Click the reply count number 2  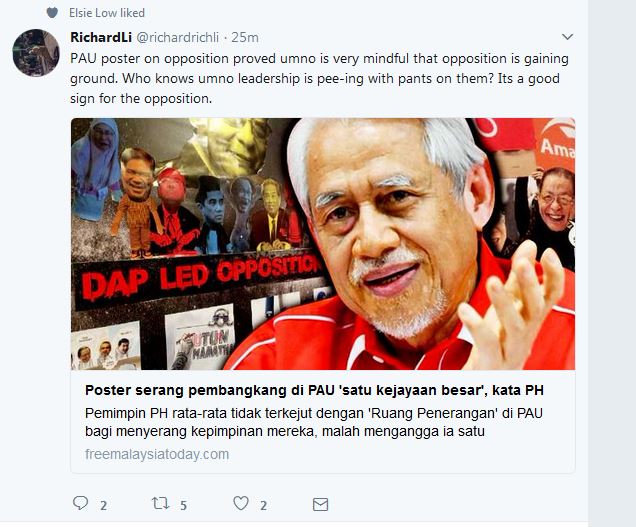pyautogui.click(x=103, y=505)
